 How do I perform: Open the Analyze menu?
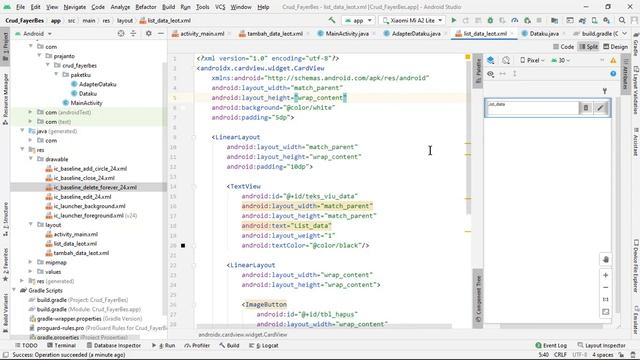pyautogui.click(x=120, y=7)
